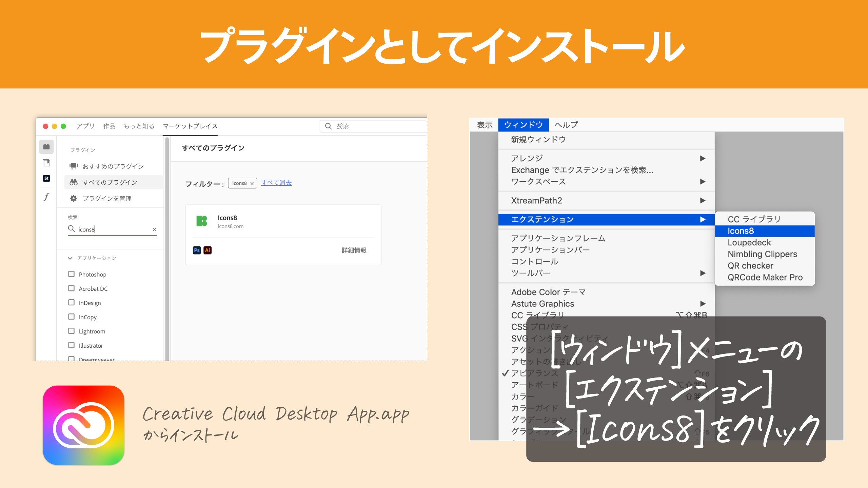The width and height of the screenshot is (868, 488).
Task: Open the Fonts icon in the sidebar
Action: [x=46, y=197]
